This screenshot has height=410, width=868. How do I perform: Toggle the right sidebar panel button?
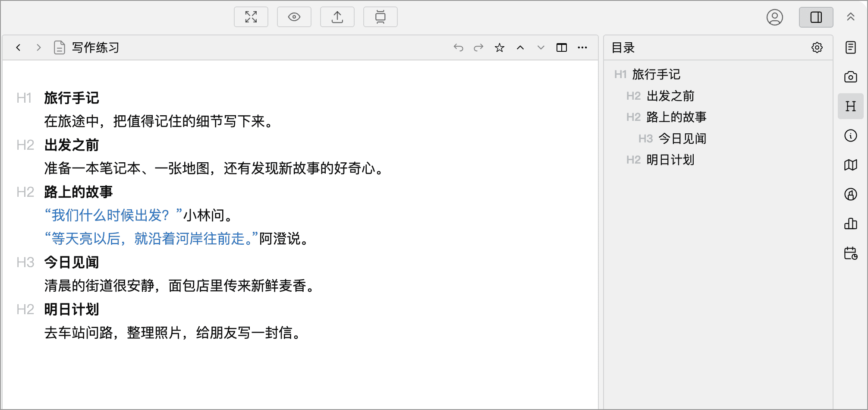816,17
